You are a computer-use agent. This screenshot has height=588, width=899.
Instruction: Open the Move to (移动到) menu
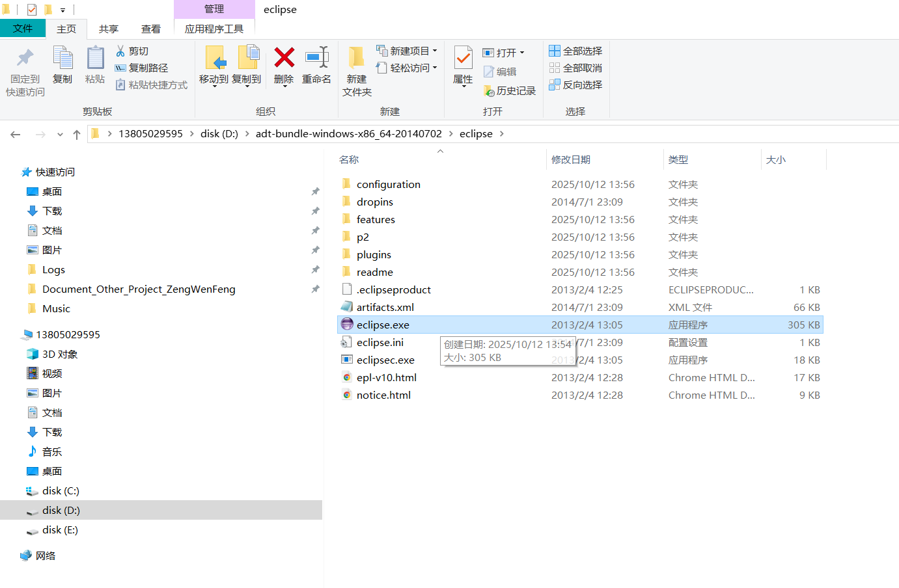(214, 66)
